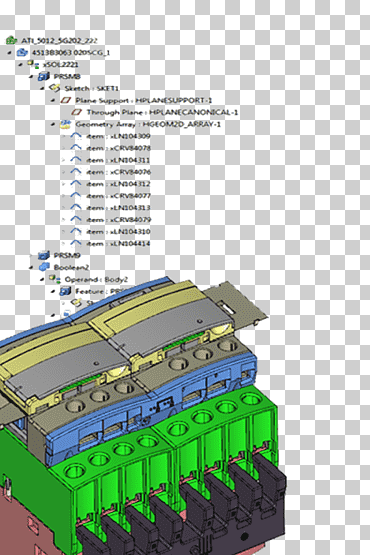Collapse the 451383063 020SCG_1 node

coord(10,53)
